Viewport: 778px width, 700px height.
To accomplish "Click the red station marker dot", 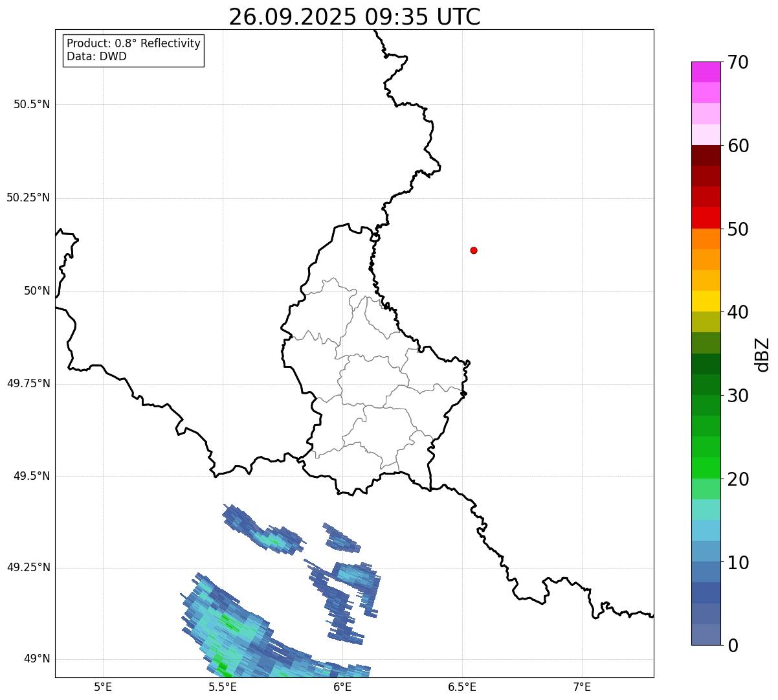I will (474, 250).
